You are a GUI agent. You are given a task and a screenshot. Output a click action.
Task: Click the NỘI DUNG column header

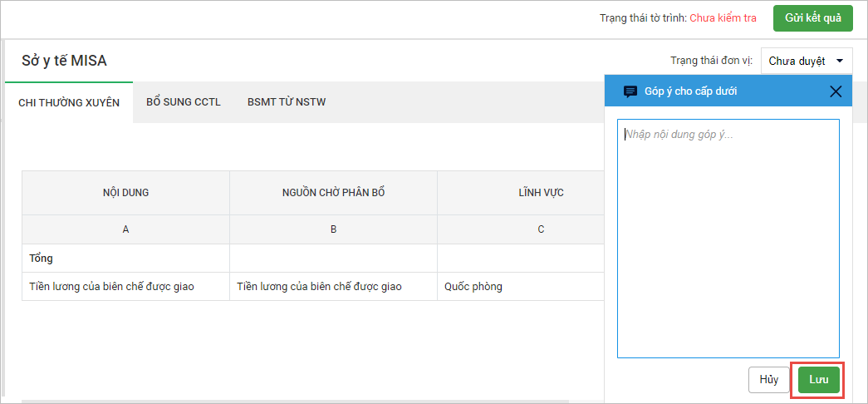tap(125, 193)
